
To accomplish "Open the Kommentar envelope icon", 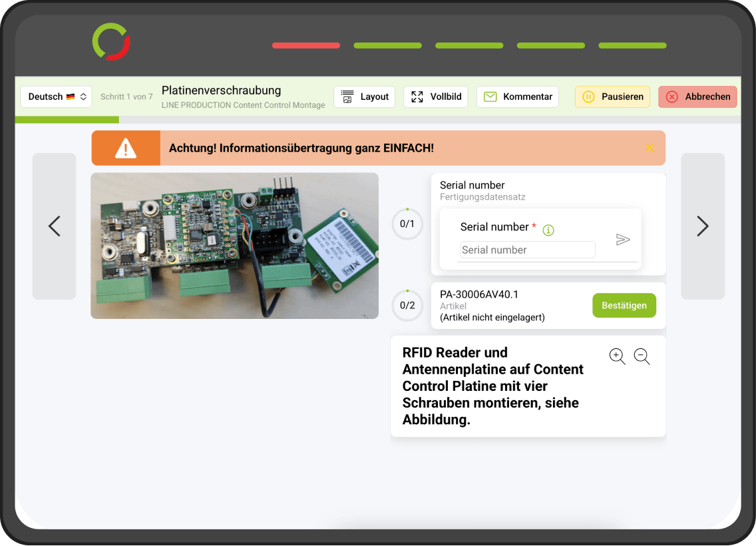I will point(490,97).
